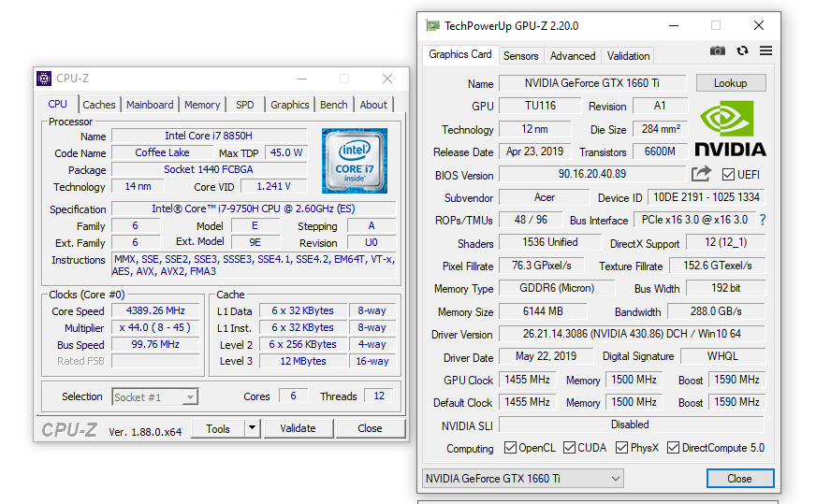Click the GPU name field NVIDIA GeForce GTX 1660 Ti

click(592, 83)
